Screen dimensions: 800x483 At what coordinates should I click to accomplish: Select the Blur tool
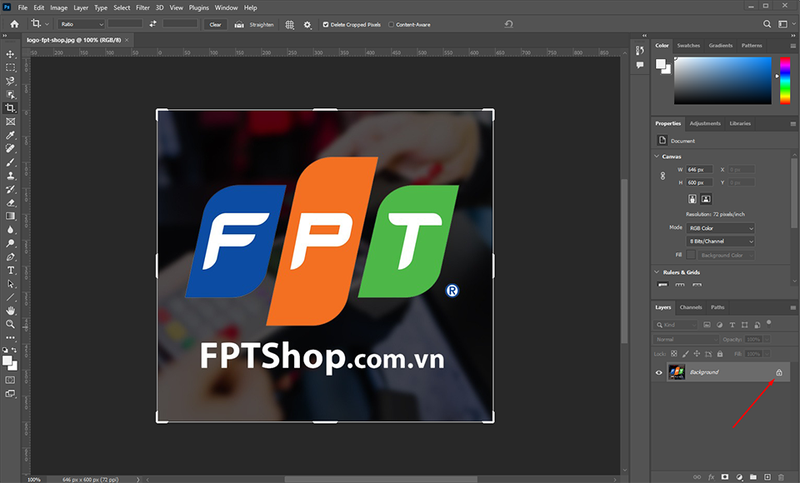point(10,230)
